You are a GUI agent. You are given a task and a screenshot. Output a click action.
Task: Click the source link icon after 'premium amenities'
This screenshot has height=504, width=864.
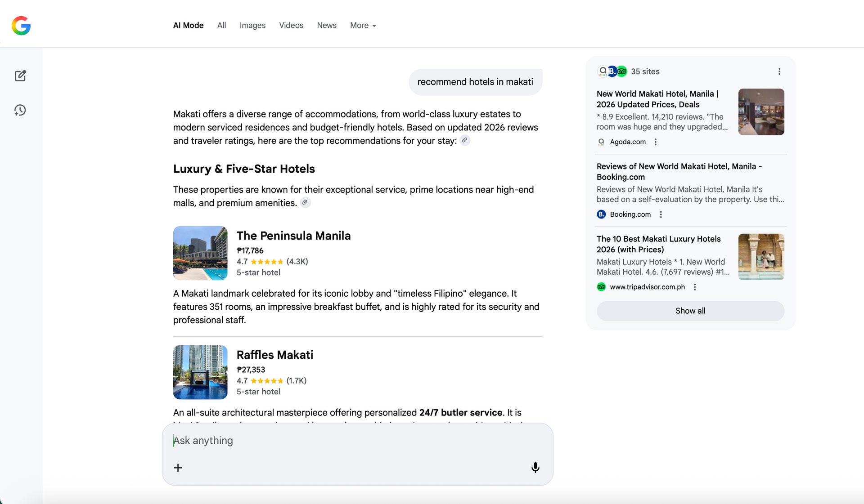click(x=305, y=202)
